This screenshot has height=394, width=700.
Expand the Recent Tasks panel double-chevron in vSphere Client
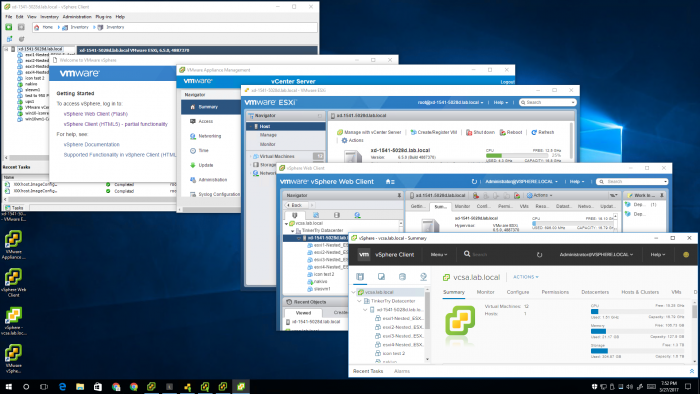[x=692, y=371]
